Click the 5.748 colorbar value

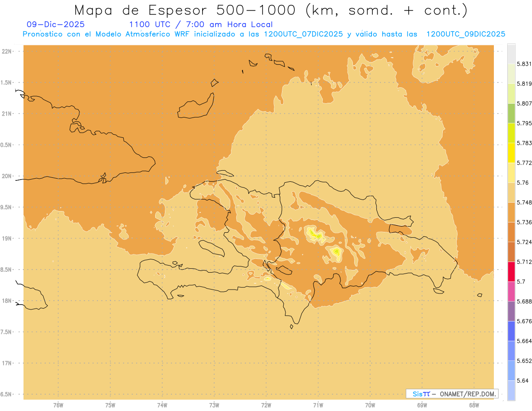(x=524, y=202)
